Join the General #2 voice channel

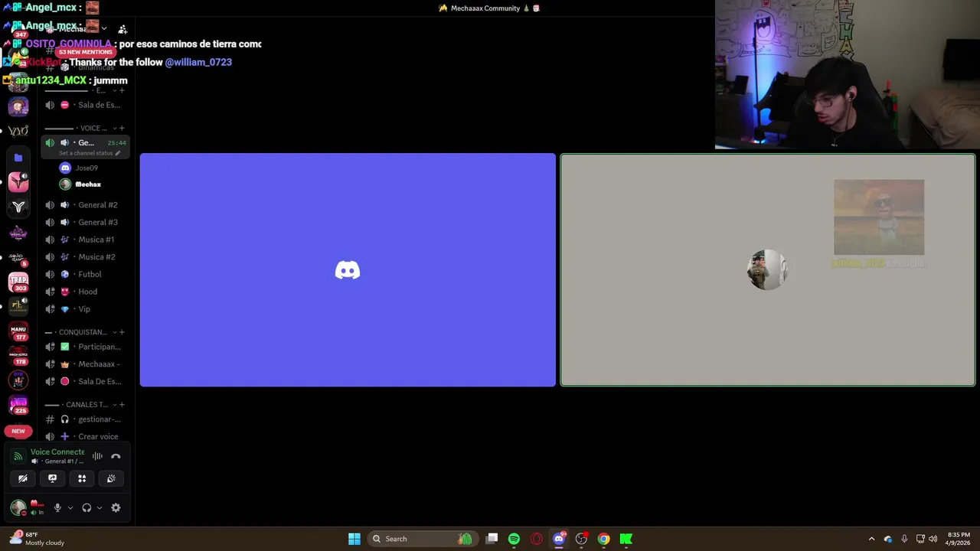(85, 205)
